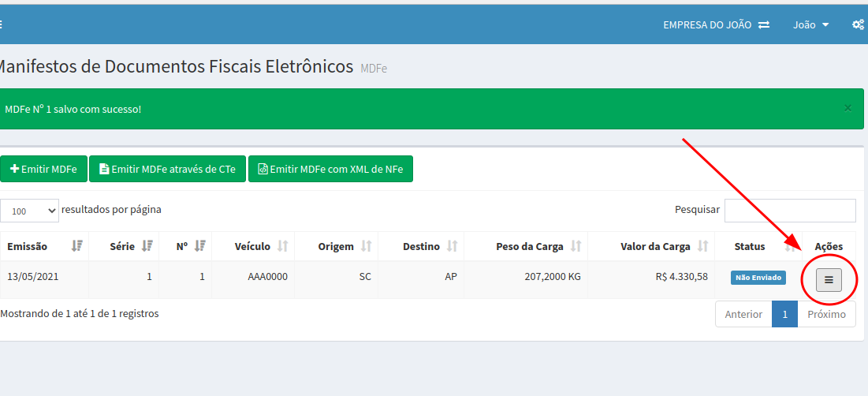
Task: Expand the João user menu
Action: pos(810,24)
